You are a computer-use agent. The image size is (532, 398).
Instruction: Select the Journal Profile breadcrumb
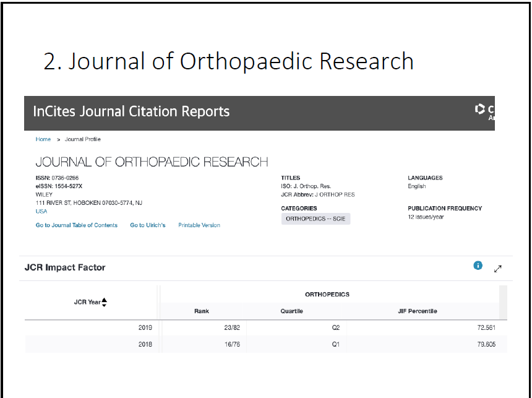click(x=83, y=139)
